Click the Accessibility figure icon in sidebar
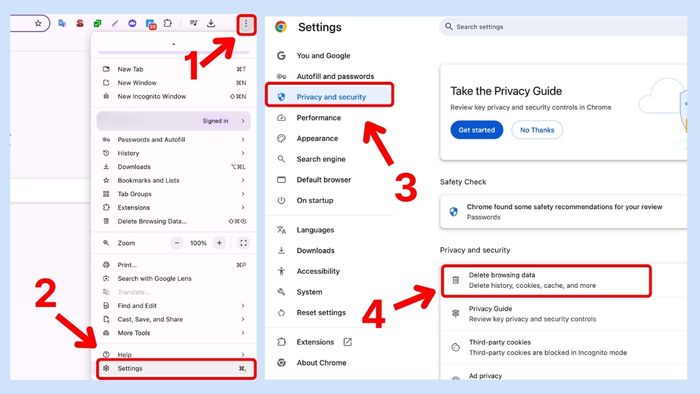 pos(281,271)
